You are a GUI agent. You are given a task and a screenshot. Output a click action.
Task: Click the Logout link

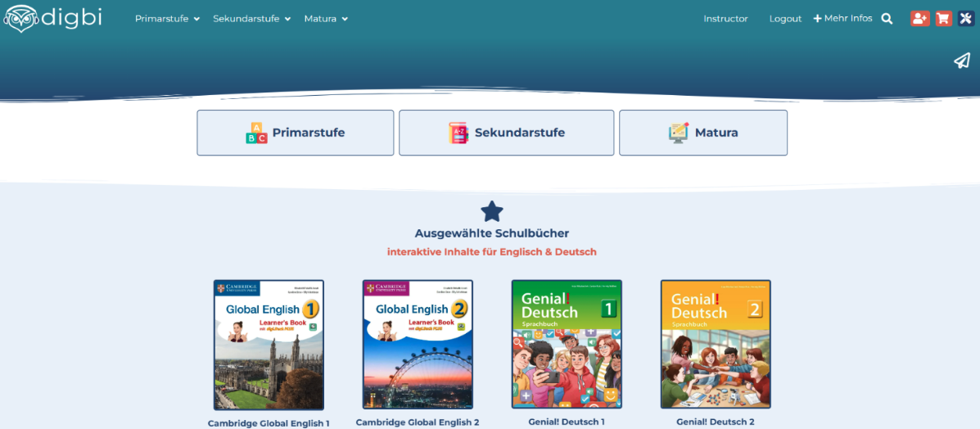785,19
